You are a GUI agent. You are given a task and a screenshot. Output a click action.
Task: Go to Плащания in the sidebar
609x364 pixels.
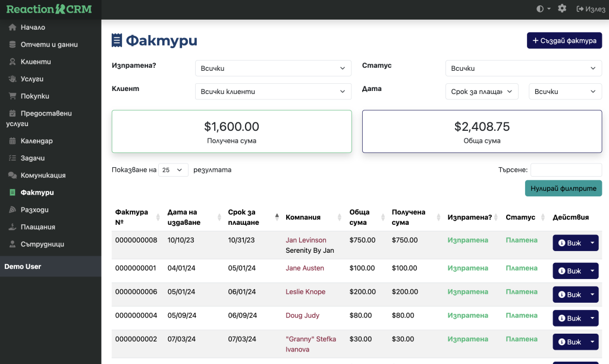point(37,227)
